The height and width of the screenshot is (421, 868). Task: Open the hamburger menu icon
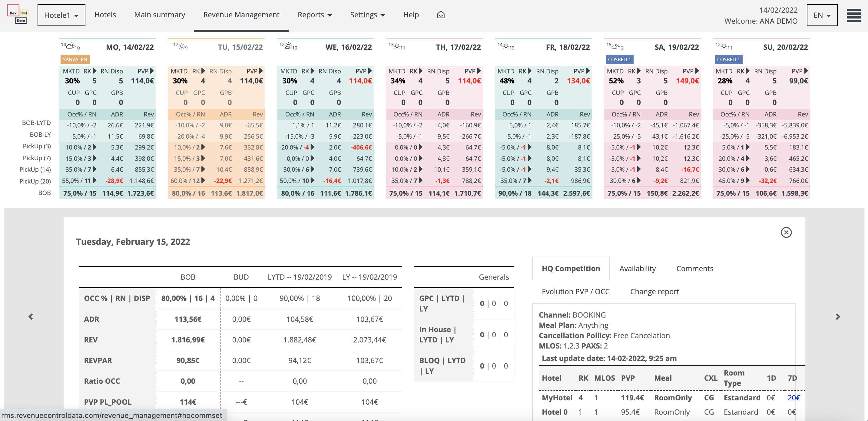[853, 15]
